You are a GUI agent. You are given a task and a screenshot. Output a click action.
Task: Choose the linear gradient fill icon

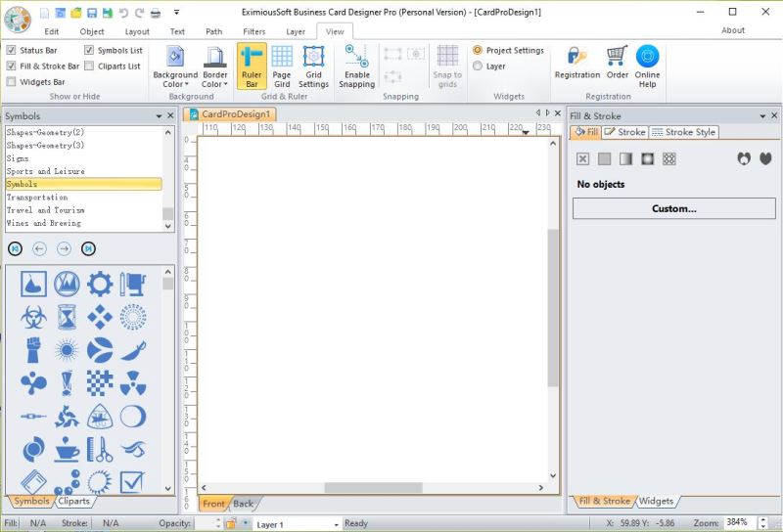[625, 158]
